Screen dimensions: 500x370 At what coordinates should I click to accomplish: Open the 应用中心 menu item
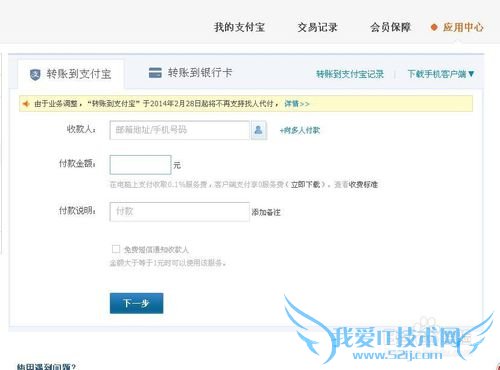pos(463,27)
